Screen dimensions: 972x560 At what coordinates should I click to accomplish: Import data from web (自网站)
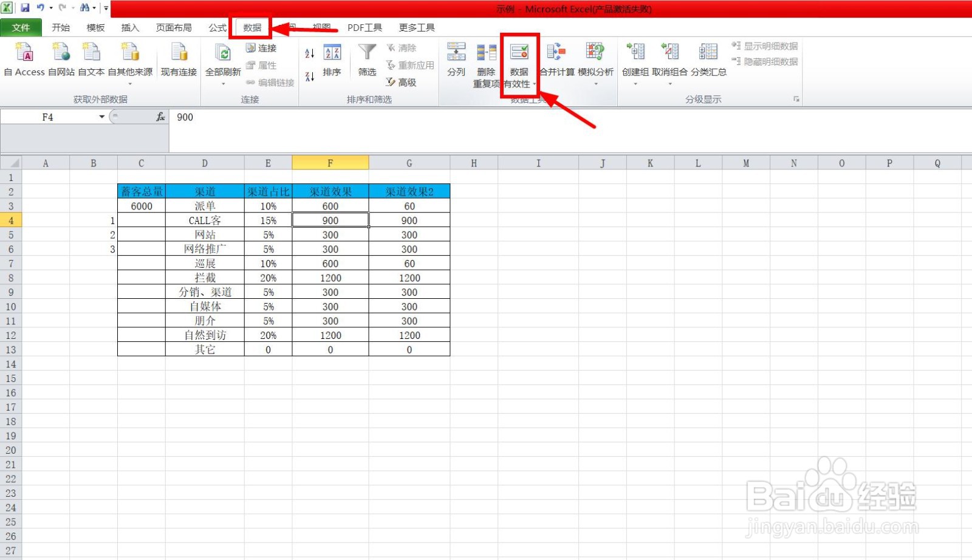pyautogui.click(x=61, y=60)
